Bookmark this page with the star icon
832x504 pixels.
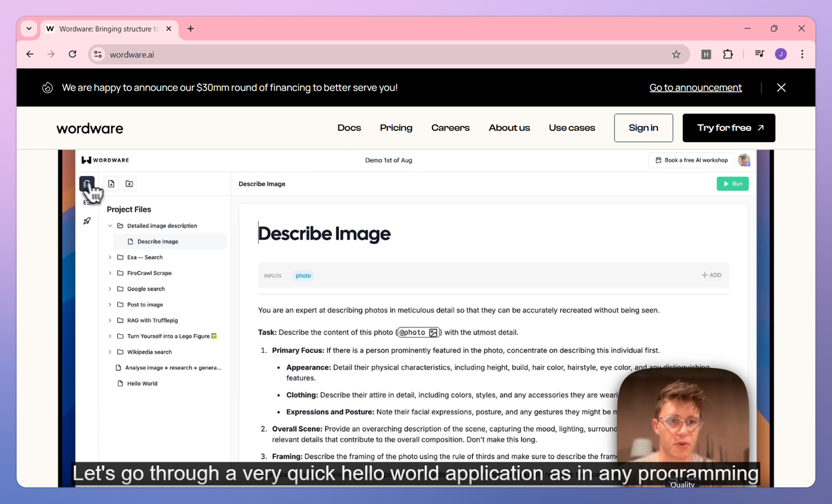(676, 54)
